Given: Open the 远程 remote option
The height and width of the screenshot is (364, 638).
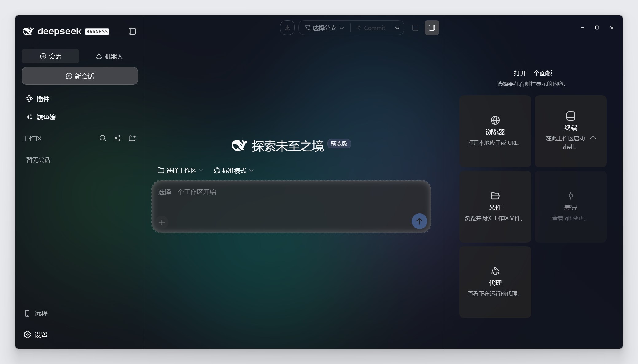Looking at the screenshot, I should click(x=36, y=313).
